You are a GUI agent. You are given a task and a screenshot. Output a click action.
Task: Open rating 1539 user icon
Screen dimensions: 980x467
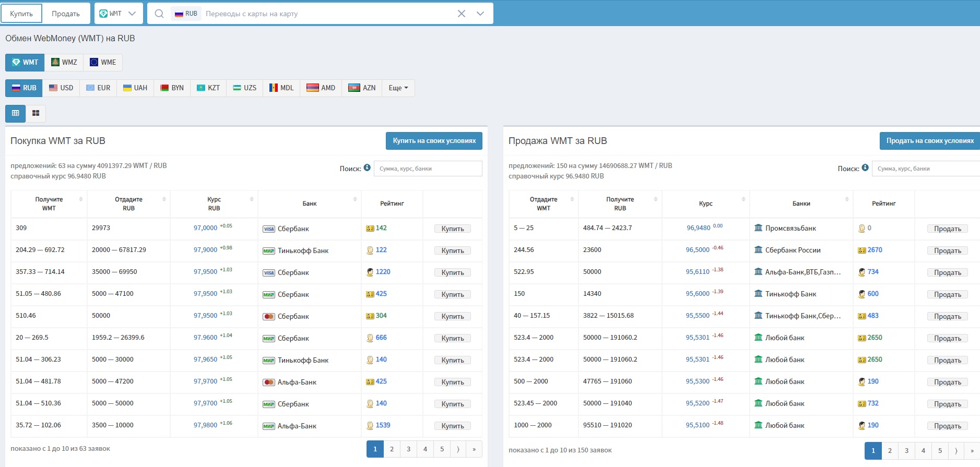[x=370, y=425]
